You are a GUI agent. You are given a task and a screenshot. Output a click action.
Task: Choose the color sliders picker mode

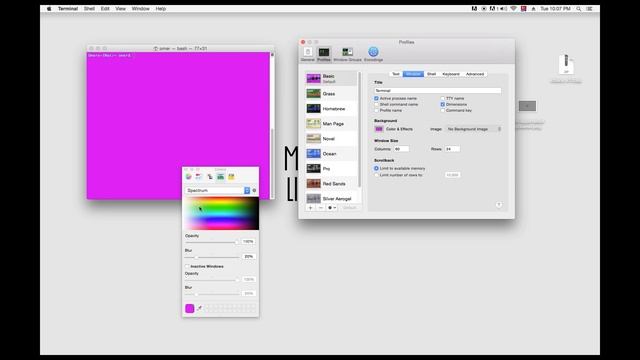point(199,177)
